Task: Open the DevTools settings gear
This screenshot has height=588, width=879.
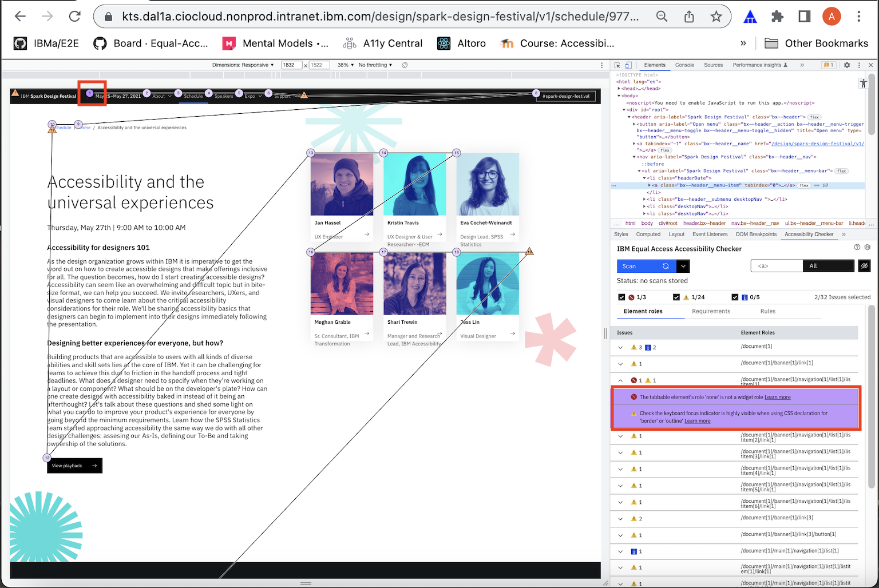Action: tap(847, 65)
